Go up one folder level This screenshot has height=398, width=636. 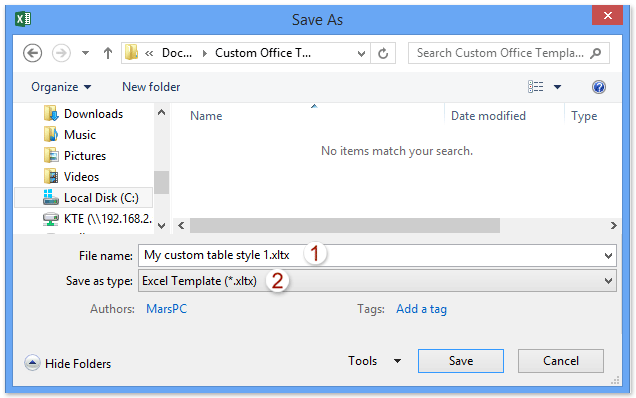[x=108, y=53]
